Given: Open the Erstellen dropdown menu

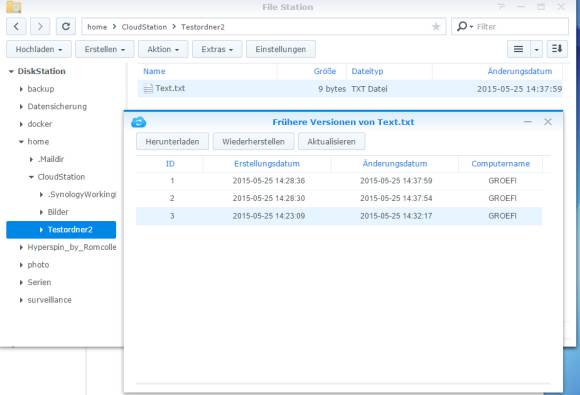Looking at the screenshot, I should click(105, 49).
